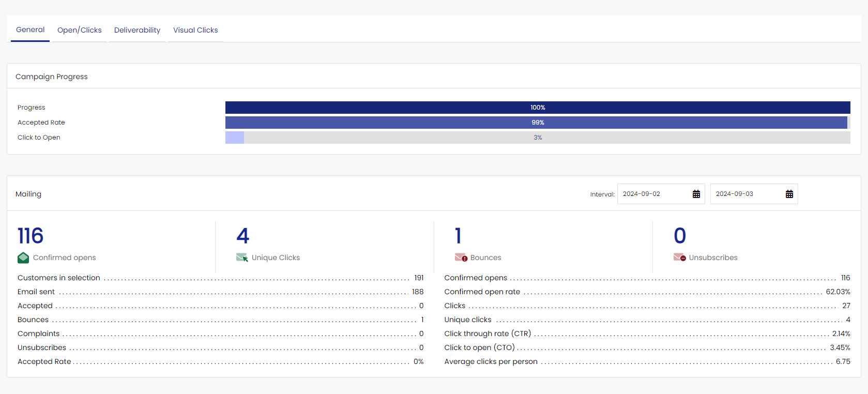The image size is (868, 394).
Task: Click the Confirmed opens envelope icon
Action: [23, 257]
